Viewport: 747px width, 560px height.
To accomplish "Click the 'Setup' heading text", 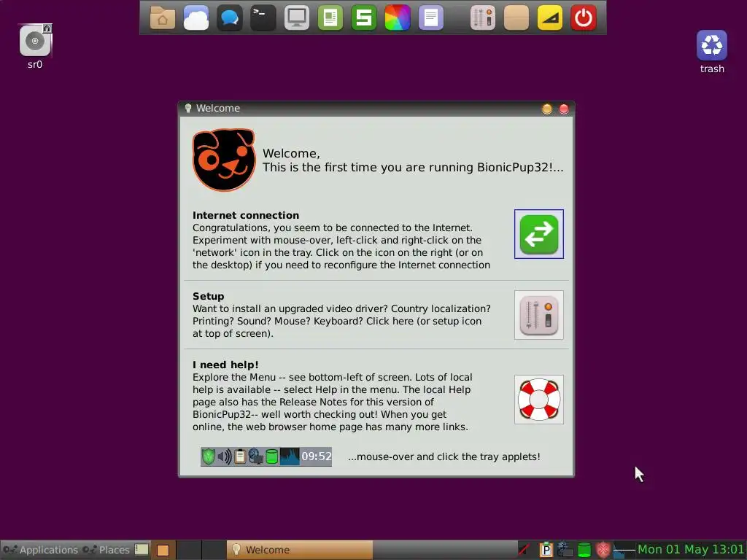I will [x=208, y=296].
